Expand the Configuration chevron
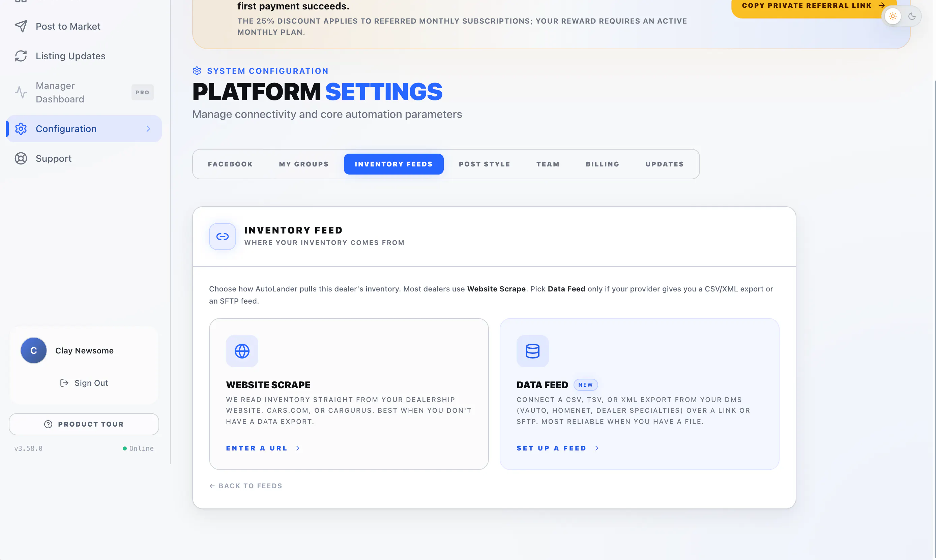This screenshot has width=936, height=560. tap(148, 129)
